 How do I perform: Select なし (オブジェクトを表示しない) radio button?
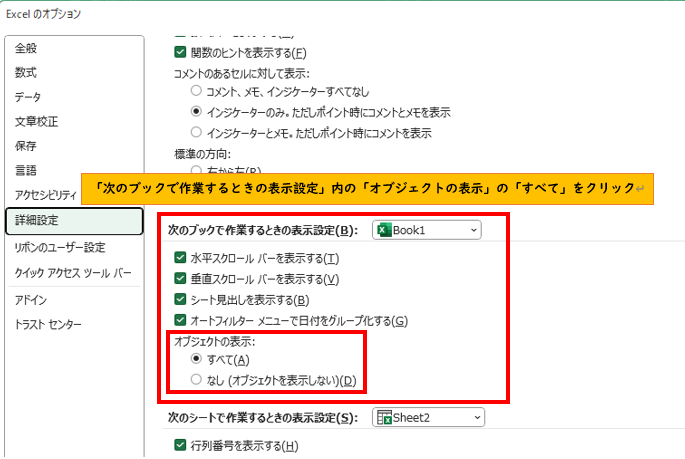click(x=196, y=380)
